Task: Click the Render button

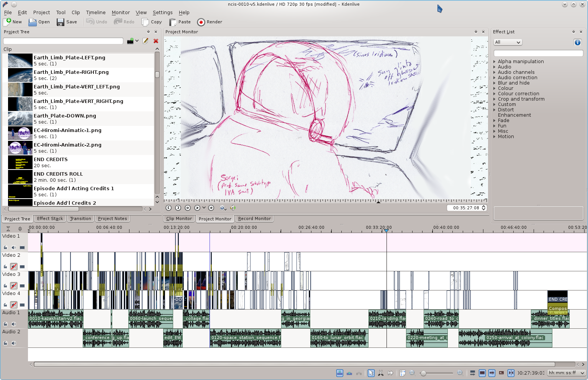Action: [210, 22]
